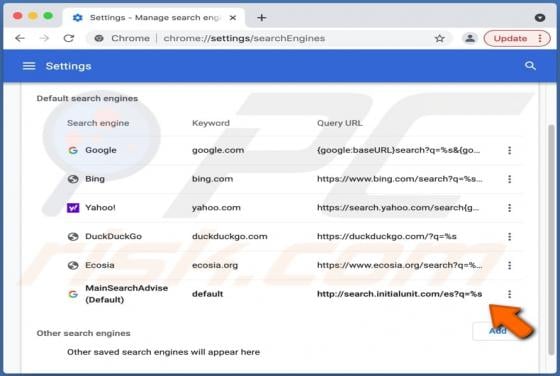The height and width of the screenshot is (376, 560).
Task: Open the tab search dropdown arrow
Action: tap(540, 17)
